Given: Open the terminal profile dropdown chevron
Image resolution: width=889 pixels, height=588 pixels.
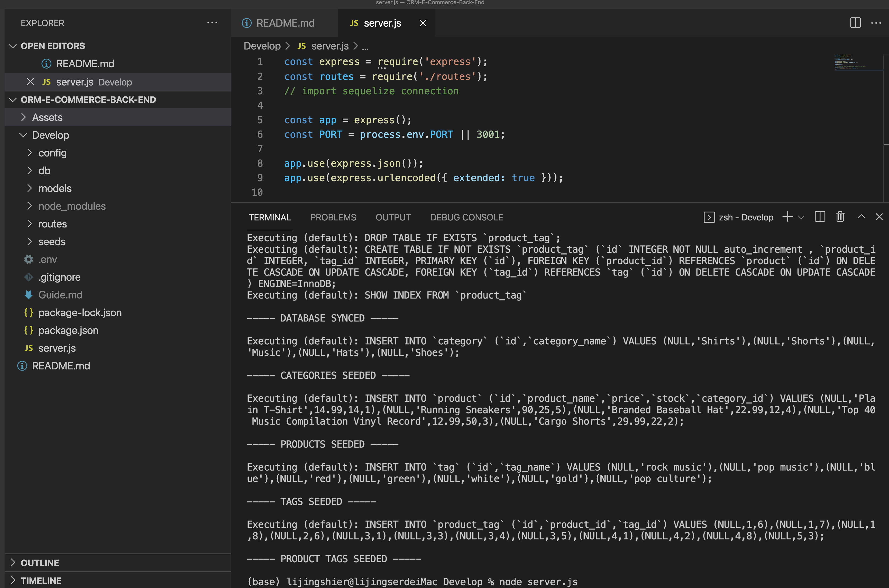Looking at the screenshot, I should coord(802,217).
